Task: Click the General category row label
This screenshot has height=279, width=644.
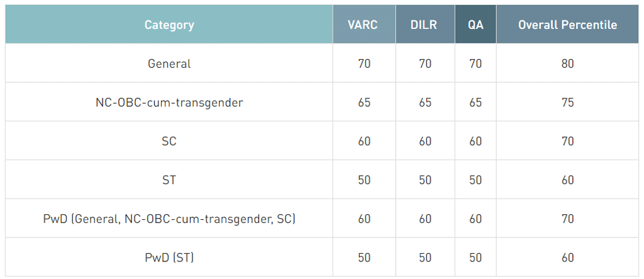Action: pyautogui.click(x=169, y=63)
